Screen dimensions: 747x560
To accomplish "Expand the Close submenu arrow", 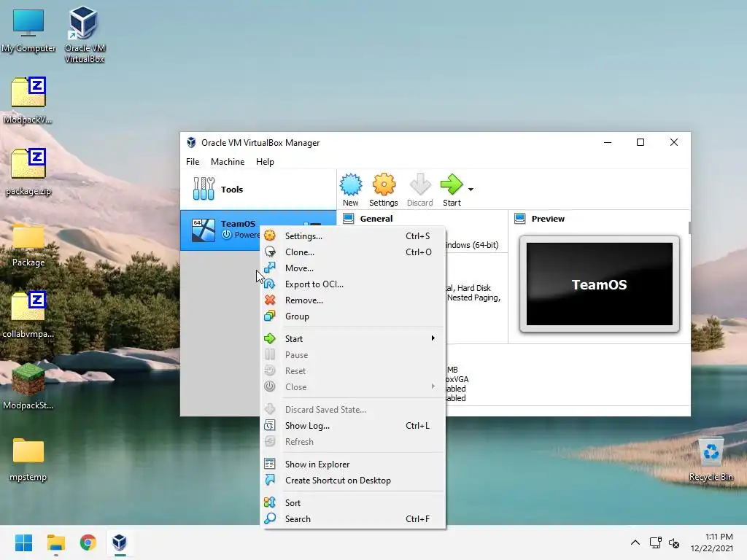I will 433,386.
